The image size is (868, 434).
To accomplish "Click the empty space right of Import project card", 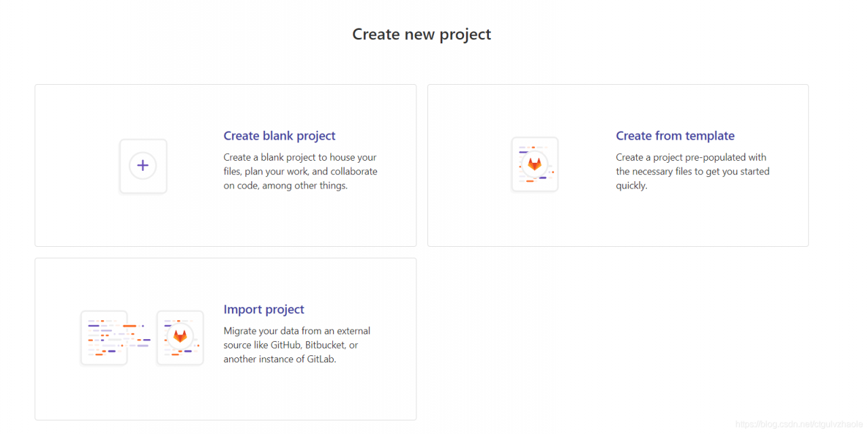I will [617, 339].
